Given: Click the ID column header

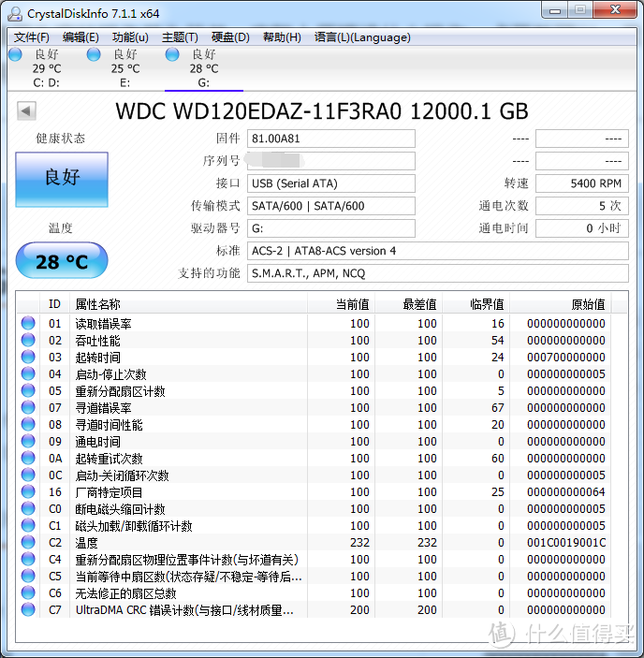Looking at the screenshot, I should click(54, 304).
